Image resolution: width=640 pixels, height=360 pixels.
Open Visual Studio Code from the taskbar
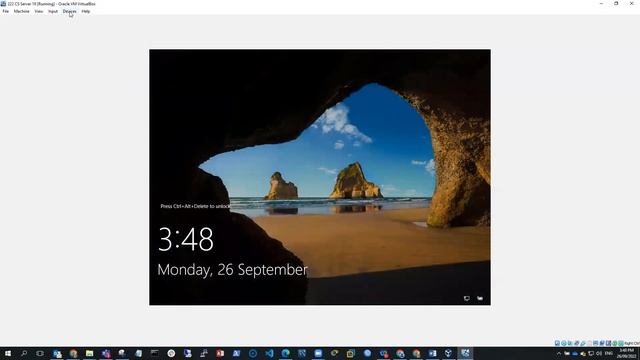(269, 353)
